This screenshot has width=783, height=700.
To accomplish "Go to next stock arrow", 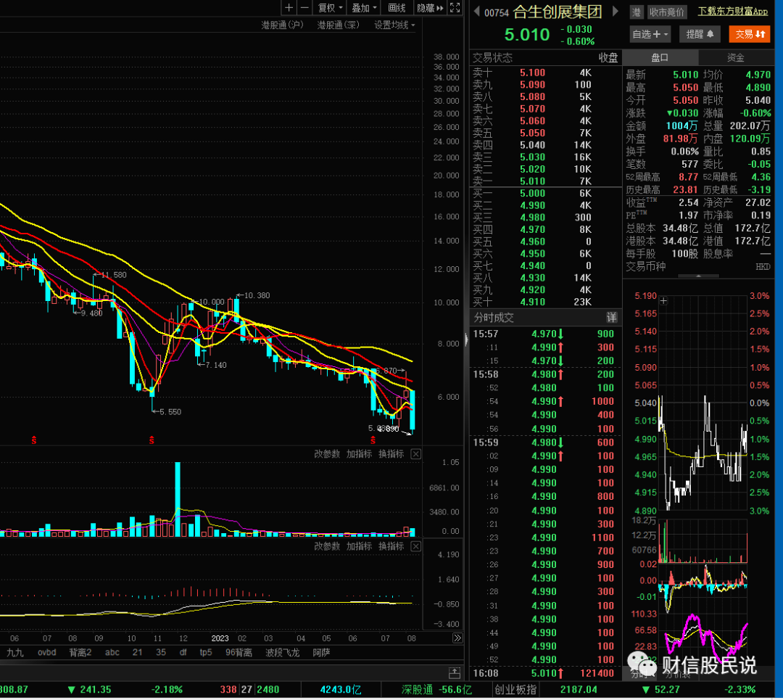I will point(616,12).
